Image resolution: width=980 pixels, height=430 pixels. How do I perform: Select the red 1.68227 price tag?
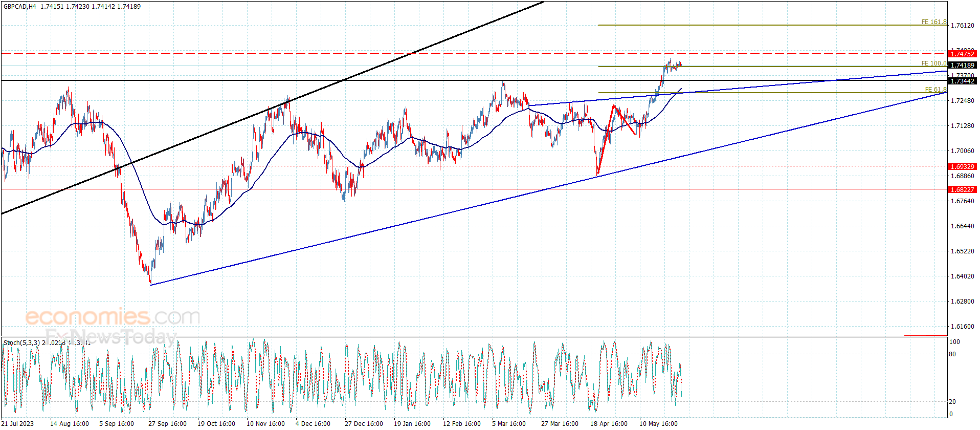pyautogui.click(x=962, y=189)
